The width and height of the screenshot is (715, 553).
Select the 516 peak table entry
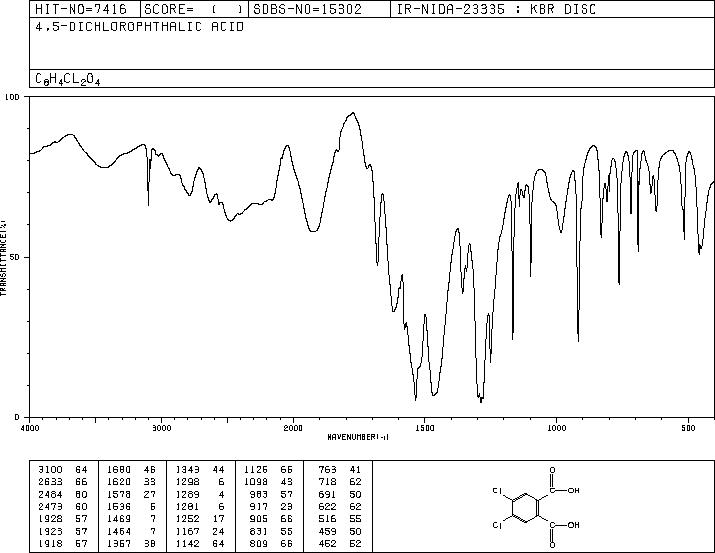tap(340, 519)
